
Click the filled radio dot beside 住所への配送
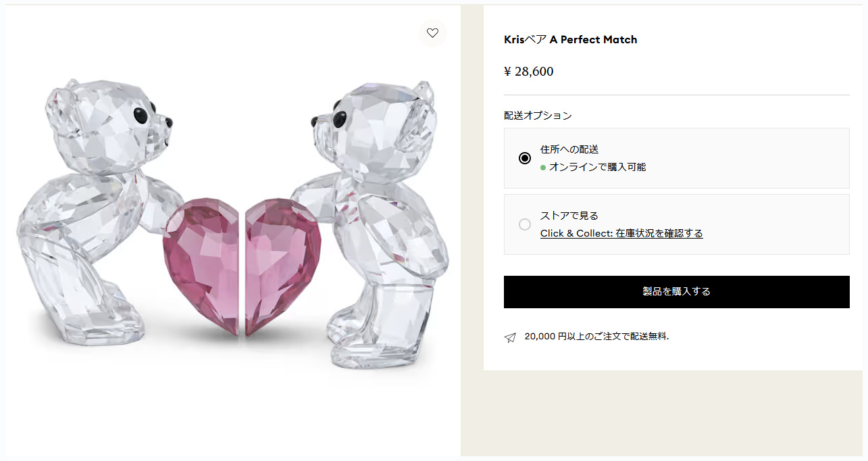tap(525, 157)
